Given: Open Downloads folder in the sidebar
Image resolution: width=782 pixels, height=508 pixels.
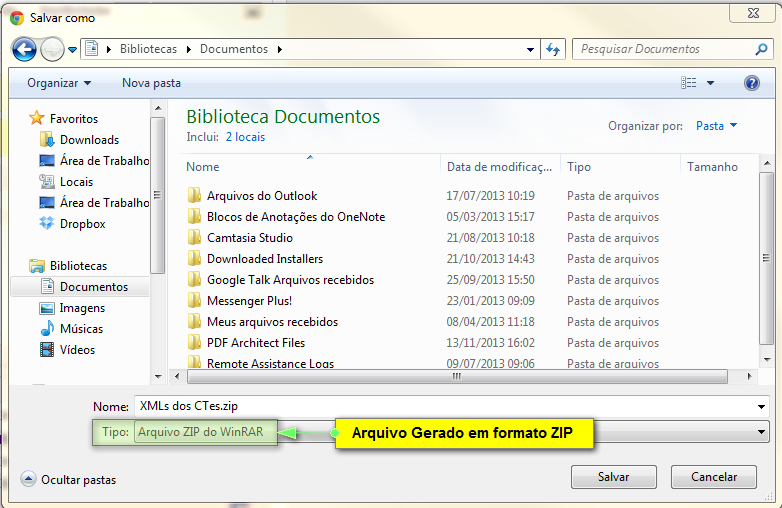Looking at the screenshot, I should click(89, 140).
